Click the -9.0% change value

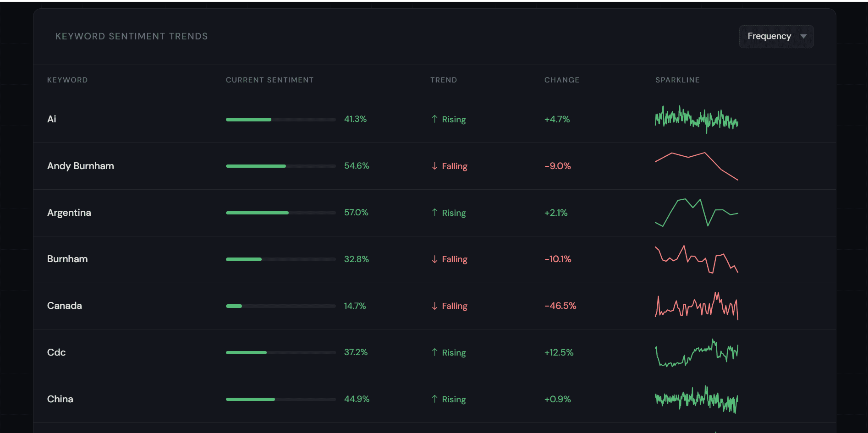click(x=558, y=166)
